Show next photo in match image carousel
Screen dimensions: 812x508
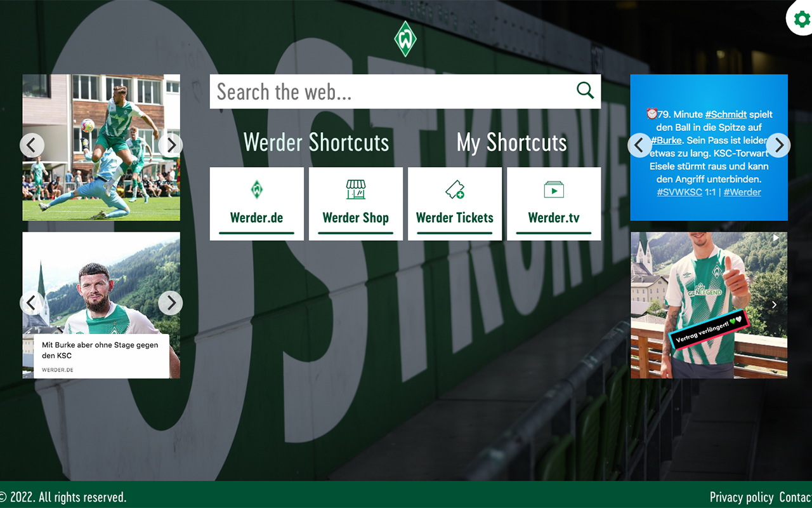[x=171, y=145]
